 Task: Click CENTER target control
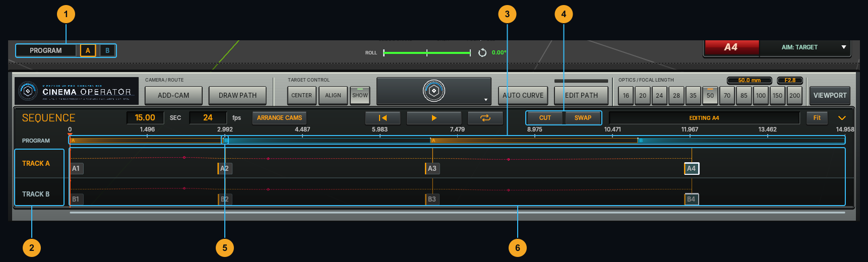301,95
